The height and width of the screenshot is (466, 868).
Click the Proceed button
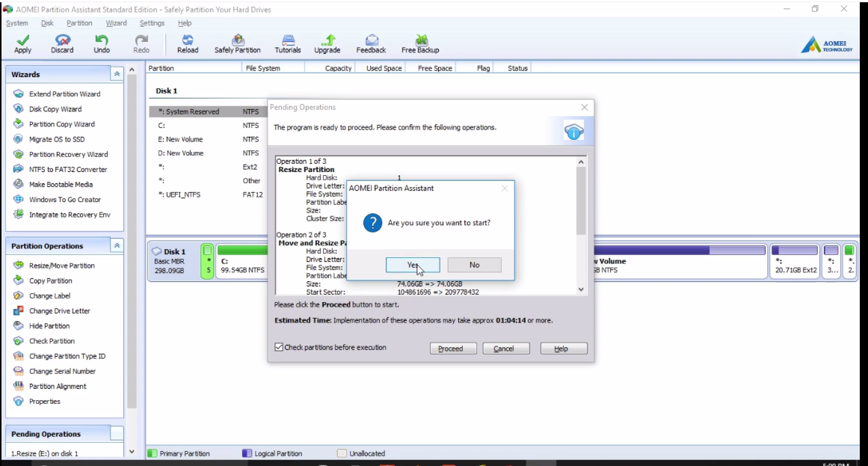point(453,349)
